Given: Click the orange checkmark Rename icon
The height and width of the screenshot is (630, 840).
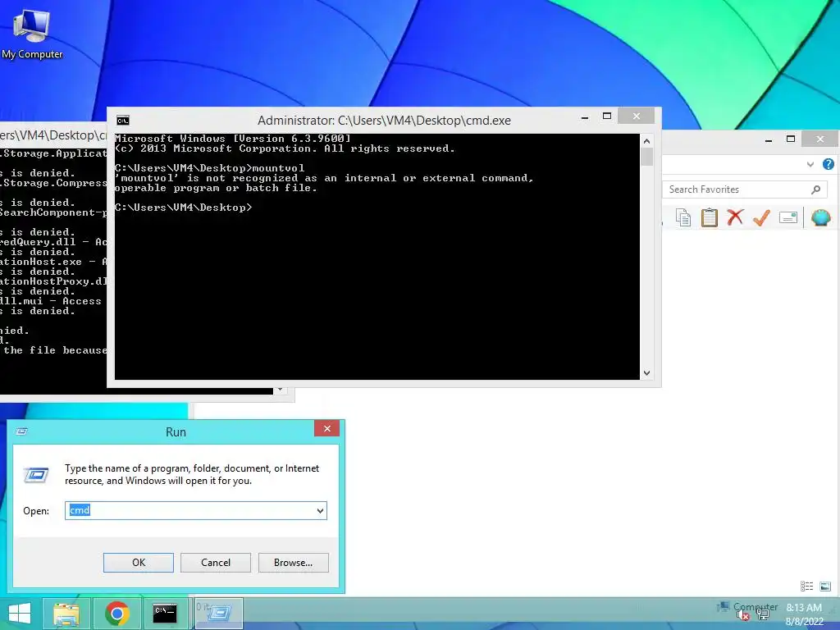Looking at the screenshot, I should point(761,217).
